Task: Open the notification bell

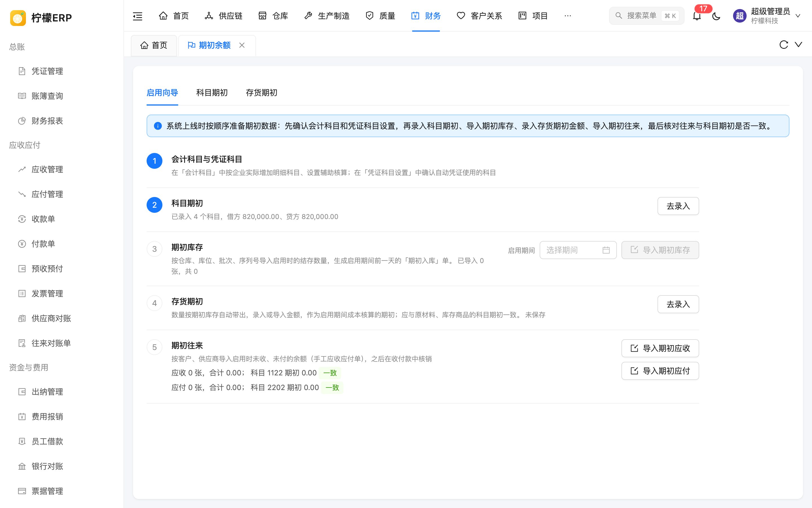Action: (x=697, y=16)
